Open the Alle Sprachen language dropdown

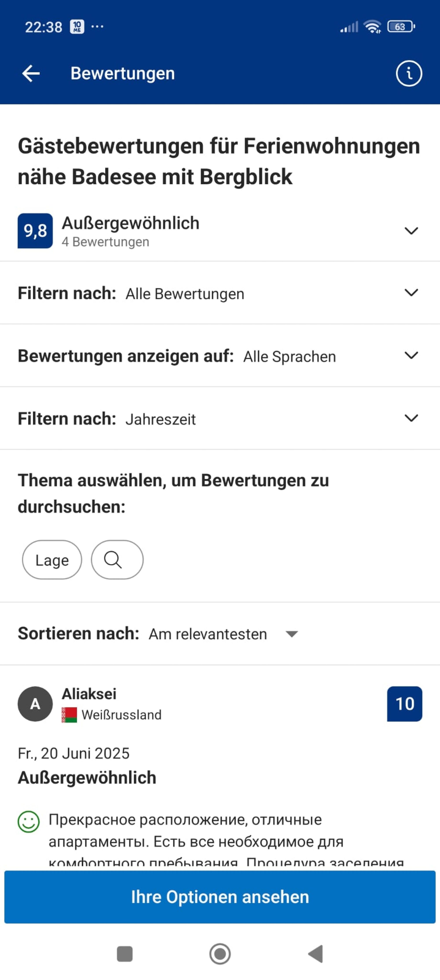411,355
